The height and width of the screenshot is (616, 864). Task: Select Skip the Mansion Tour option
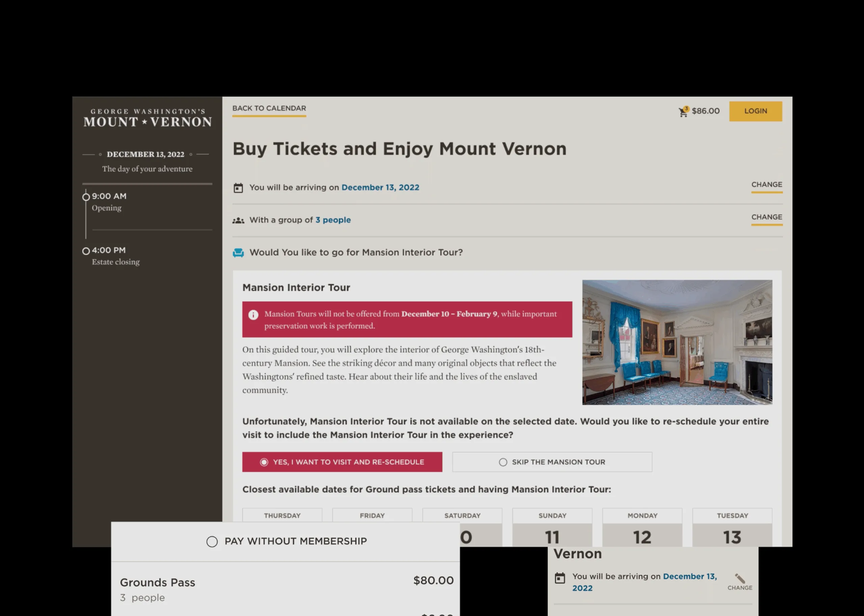tap(552, 462)
